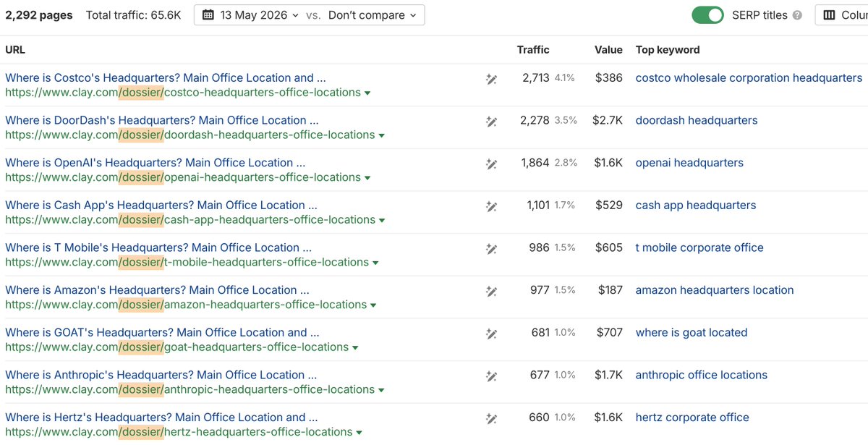868x445 pixels.
Task: Click the magic wand icon in Anthropic row
Action: [491, 377]
